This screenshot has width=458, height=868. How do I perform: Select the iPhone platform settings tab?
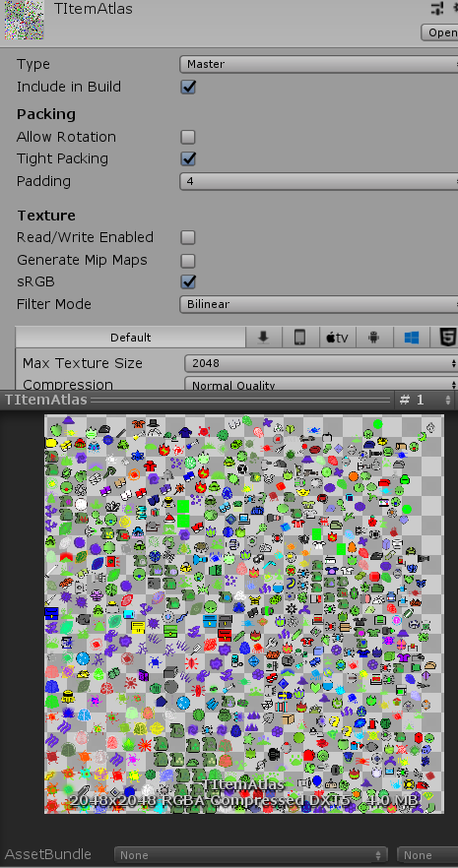tap(300, 338)
